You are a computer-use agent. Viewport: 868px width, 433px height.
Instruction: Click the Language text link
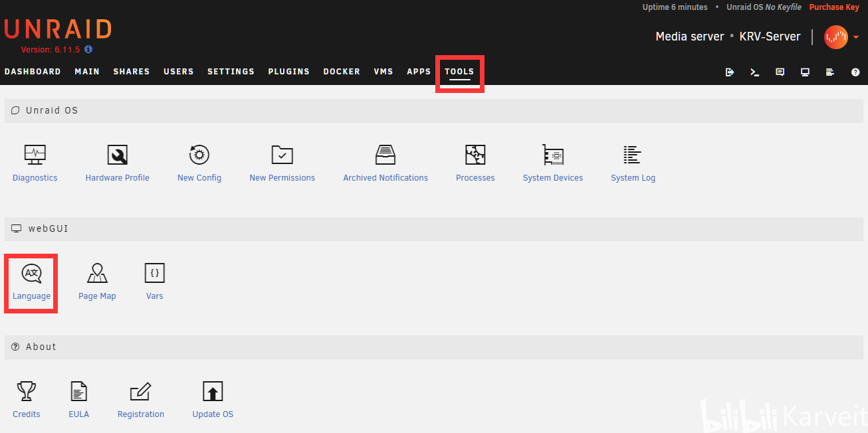[x=32, y=296]
